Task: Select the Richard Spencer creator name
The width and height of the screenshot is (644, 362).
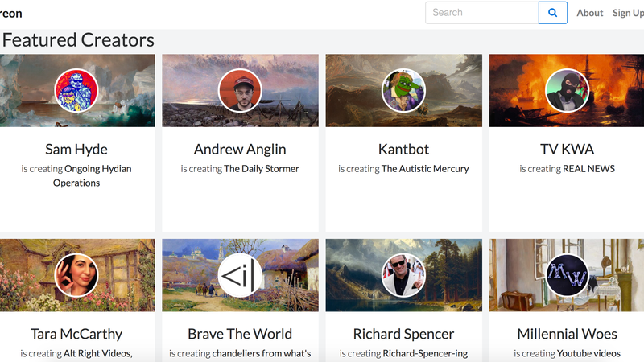Action: (403, 334)
